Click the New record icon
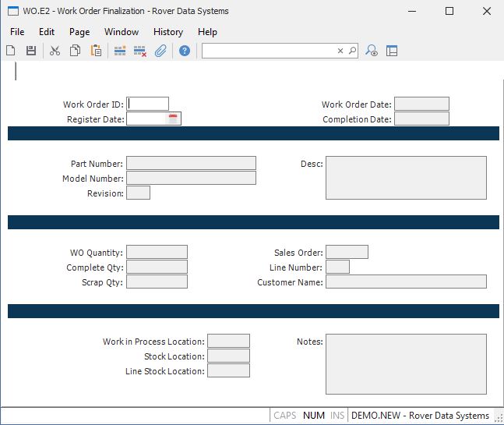Image resolution: width=504 pixels, height=425 pixels. pos(11,51)
